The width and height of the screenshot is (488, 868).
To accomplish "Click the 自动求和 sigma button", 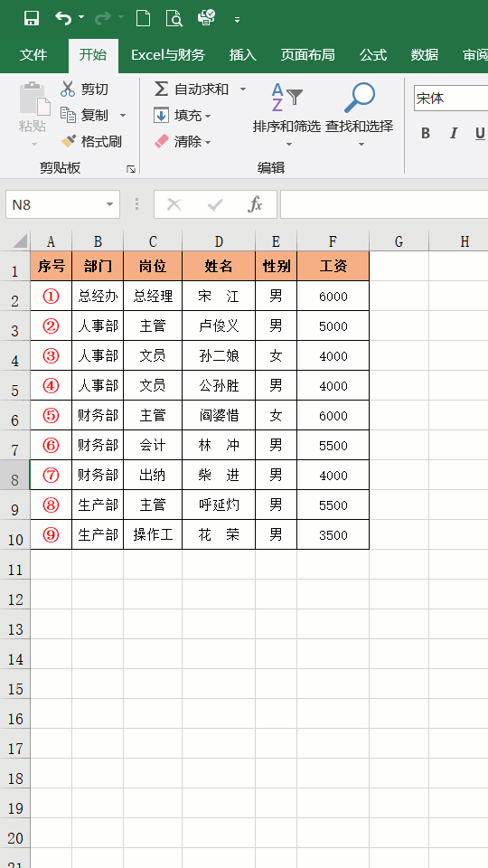I will click(191, 89).
